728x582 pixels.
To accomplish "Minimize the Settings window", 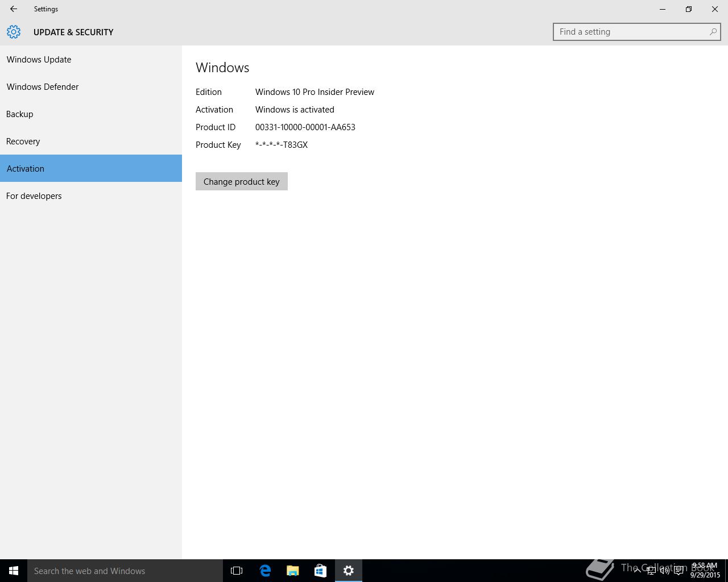I will pos(663,9).
